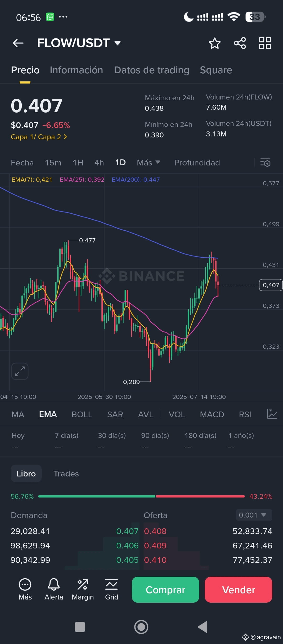283x644 pixels.
Task: Expand chart to fullscreen
Action: [x=20, y=371]
